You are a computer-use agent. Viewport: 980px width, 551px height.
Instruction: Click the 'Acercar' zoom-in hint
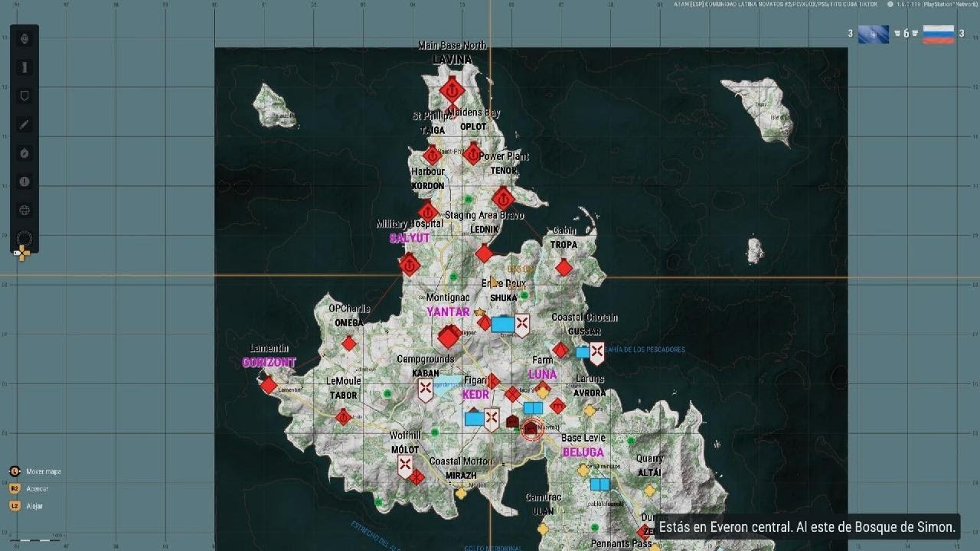click(38, 489)
